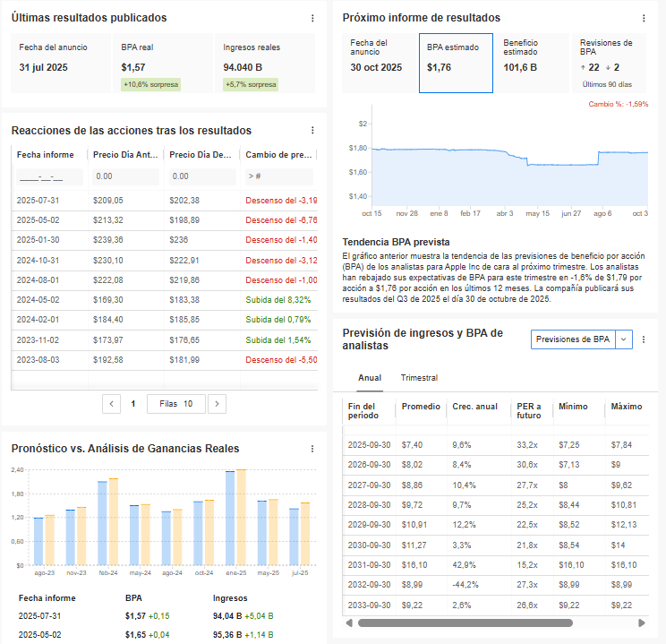Screen dimensions: 666x644
Task: Click the left arrow of the horizontal scrollbar
Action: click(x=350, y=623)
